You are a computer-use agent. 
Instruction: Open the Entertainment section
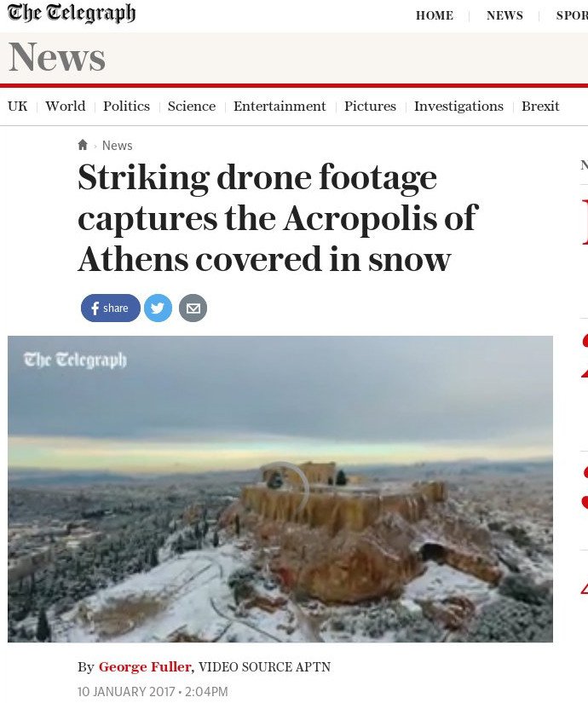pyautogui.click(x=280, y=107)
